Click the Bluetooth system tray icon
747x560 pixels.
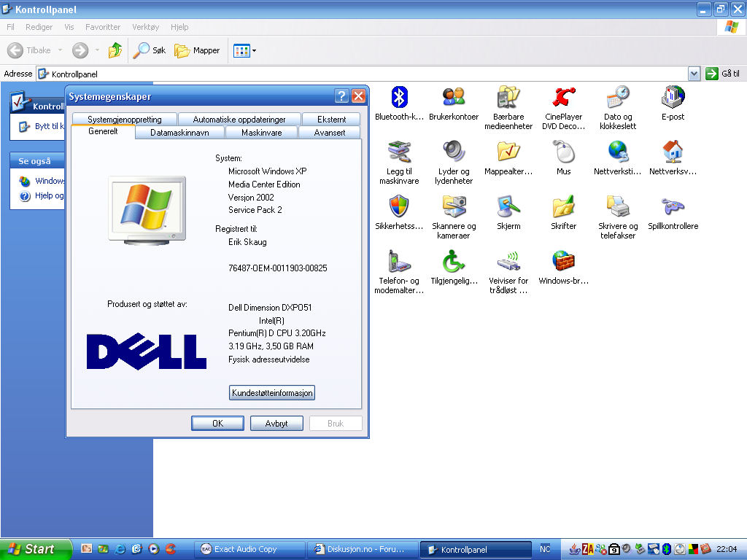[667, 549]
